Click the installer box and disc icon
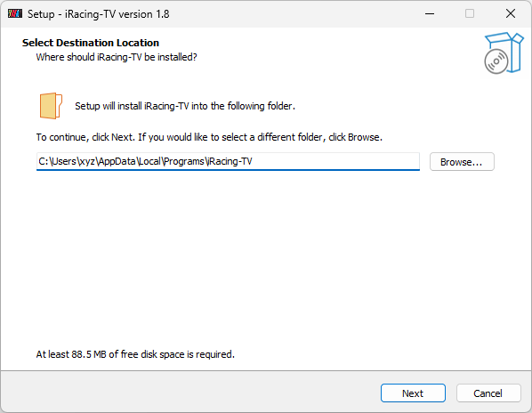 [504, 53]
